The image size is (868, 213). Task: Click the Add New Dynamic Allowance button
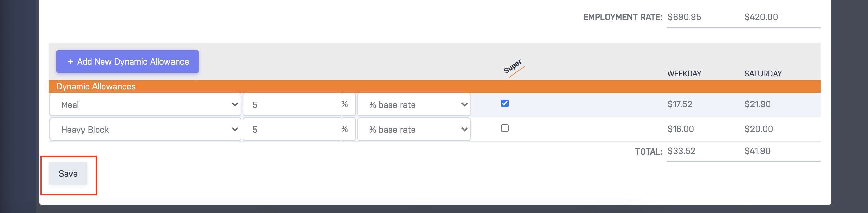tap(127, 61)
